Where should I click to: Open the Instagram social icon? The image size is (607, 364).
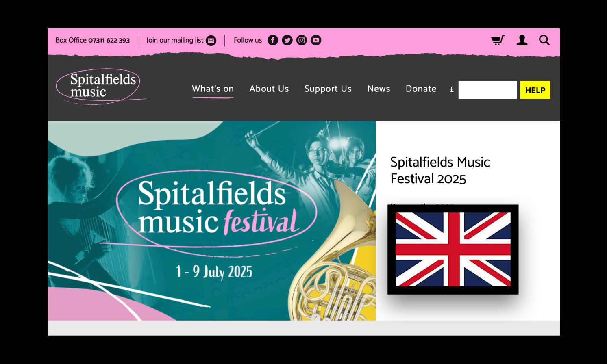pyautogui.click(x=302, y=40)
